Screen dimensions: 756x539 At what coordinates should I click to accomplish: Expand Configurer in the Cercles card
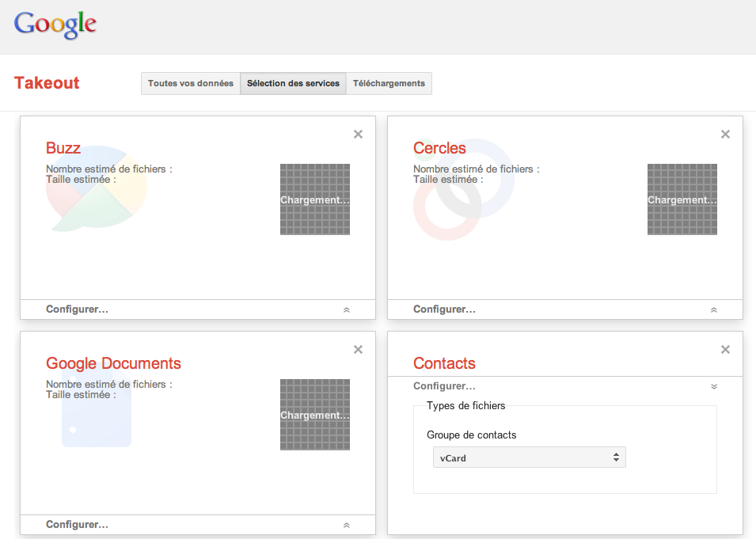click(444, 309)
